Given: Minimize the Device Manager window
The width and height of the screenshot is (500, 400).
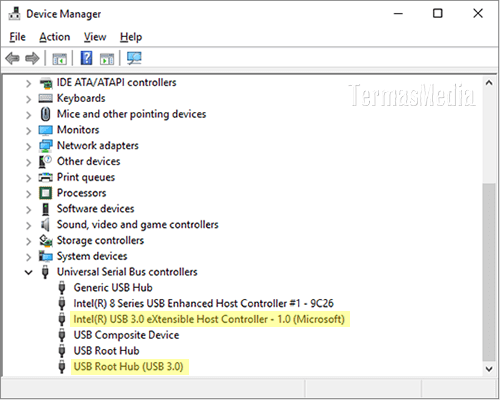Looking at the screenshot, I should click(x=398, y=14).
